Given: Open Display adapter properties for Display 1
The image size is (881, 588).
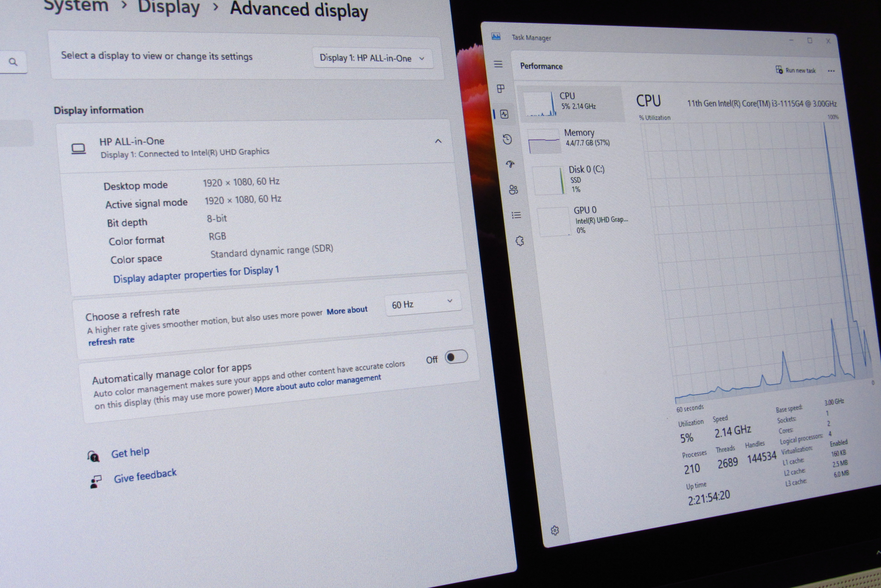Looking at the screenshot, I should (x=196, y=275).
